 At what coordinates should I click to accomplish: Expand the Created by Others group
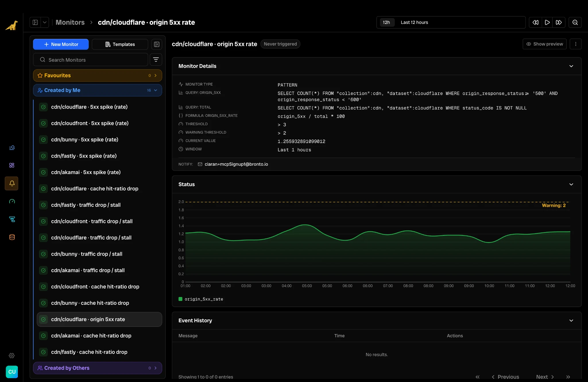click(x=98, y=368)
